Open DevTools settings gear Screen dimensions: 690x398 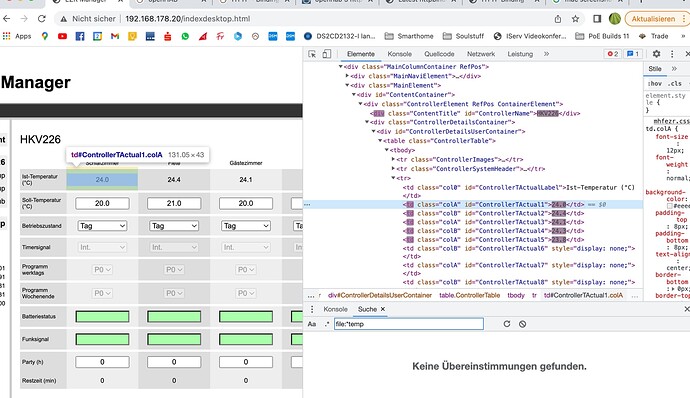coord(657,54)
